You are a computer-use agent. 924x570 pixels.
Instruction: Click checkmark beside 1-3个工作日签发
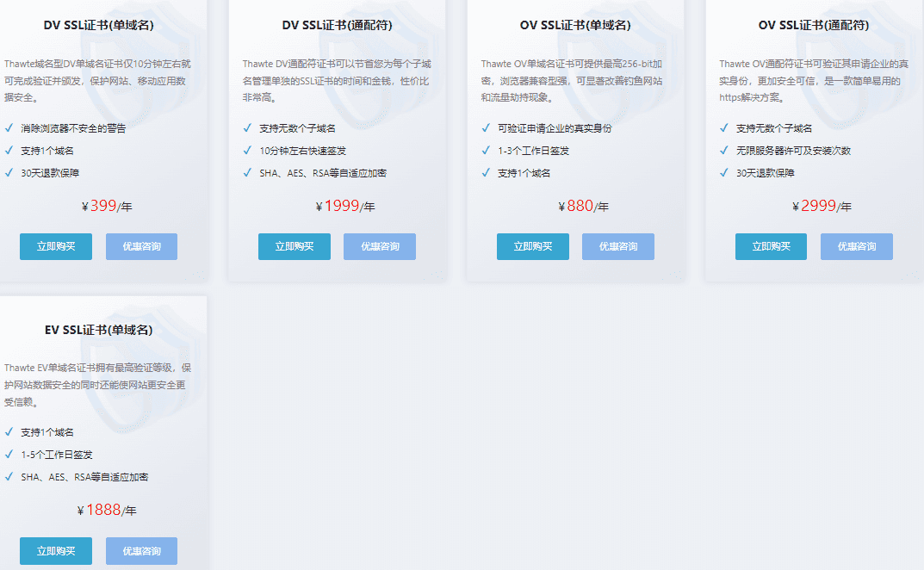tap(486, 151)
